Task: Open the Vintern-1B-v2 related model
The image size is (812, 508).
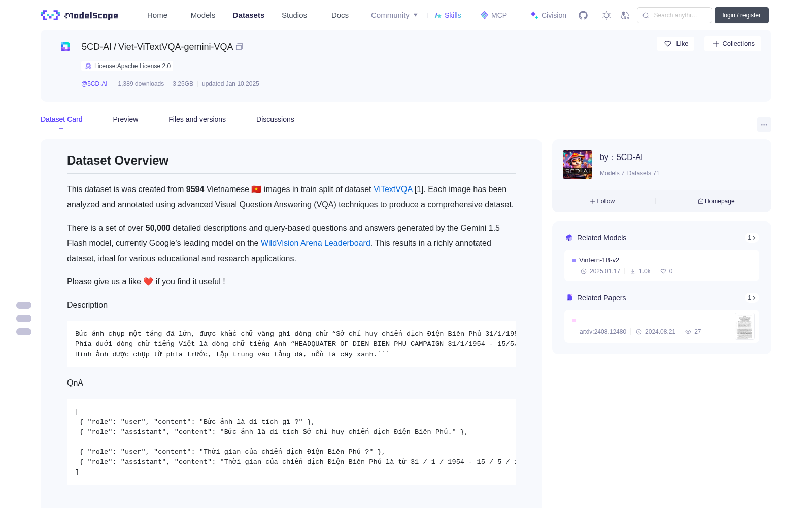Action: [661, 266]
